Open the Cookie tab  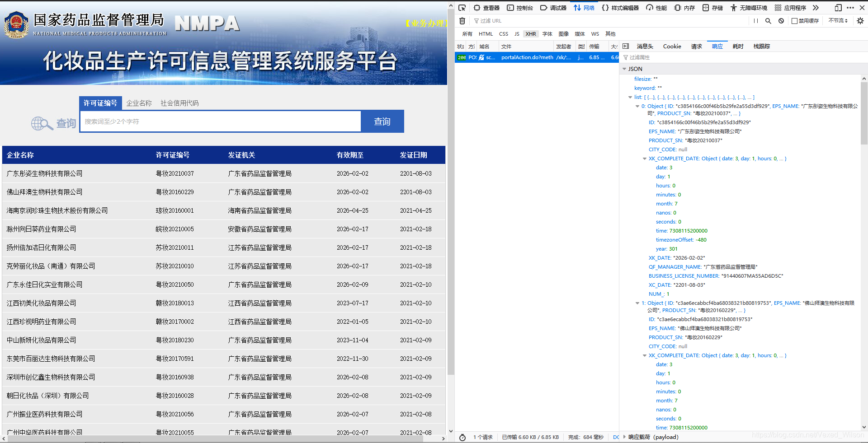(672, 47)
